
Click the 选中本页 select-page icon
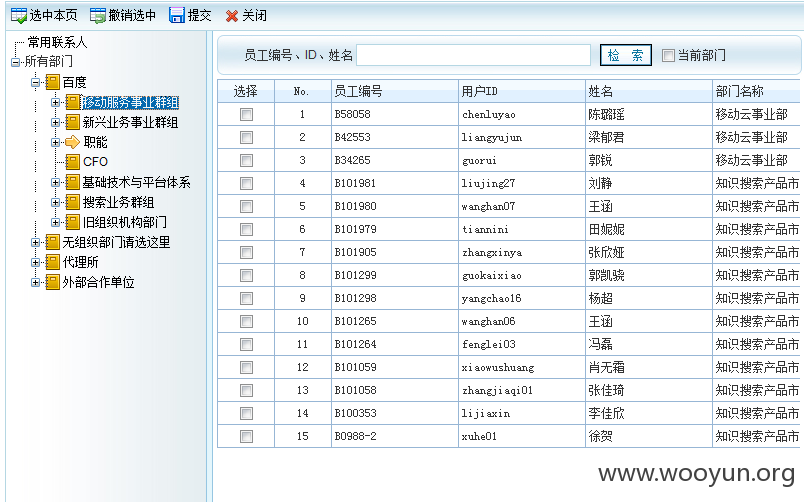(19, 16)
